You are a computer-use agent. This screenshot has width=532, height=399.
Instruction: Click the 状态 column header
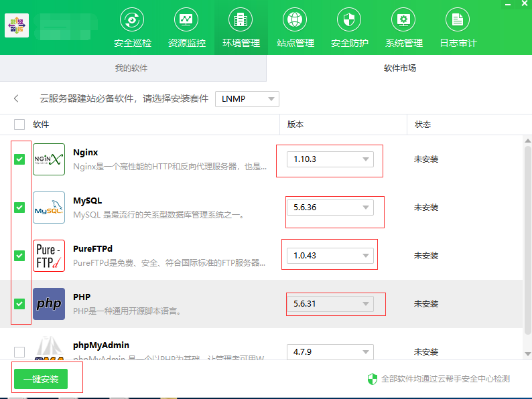[423, 125]
